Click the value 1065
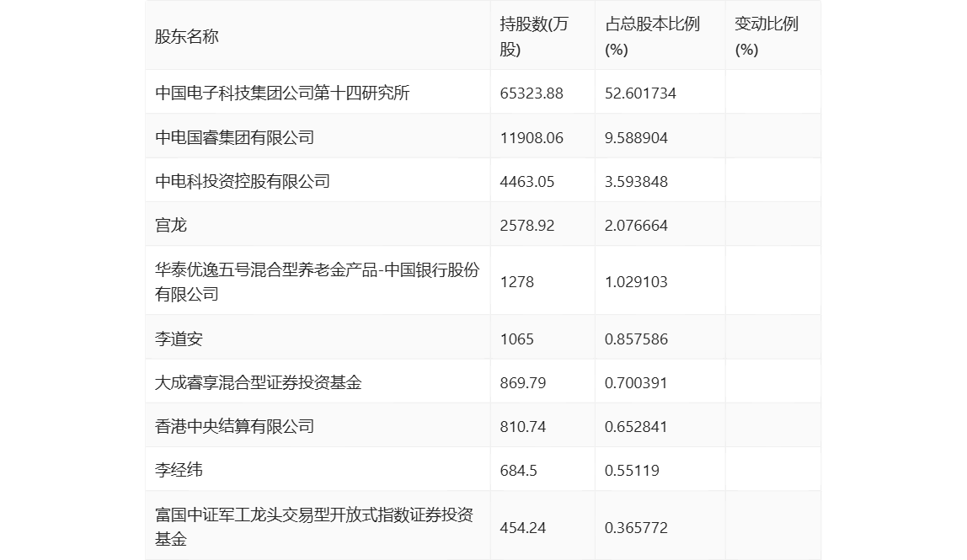The width and height of the screenshot is (967, 560). pos(517,339)
